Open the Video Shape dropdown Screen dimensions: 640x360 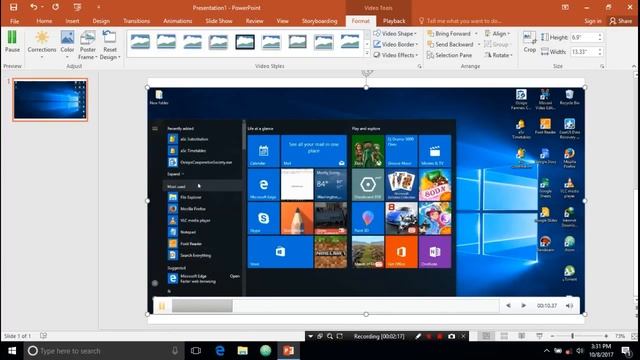point(395,33)
